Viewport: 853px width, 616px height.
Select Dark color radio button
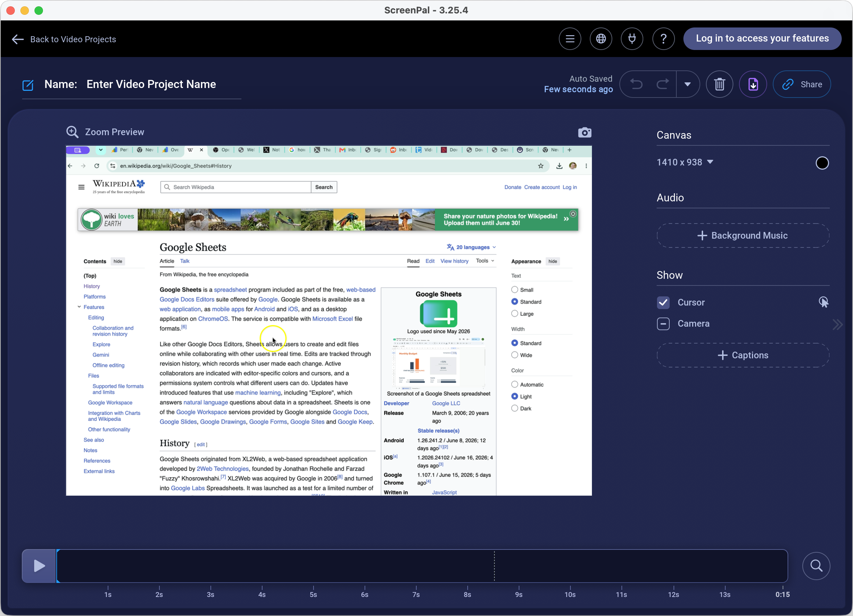[514, 408]
